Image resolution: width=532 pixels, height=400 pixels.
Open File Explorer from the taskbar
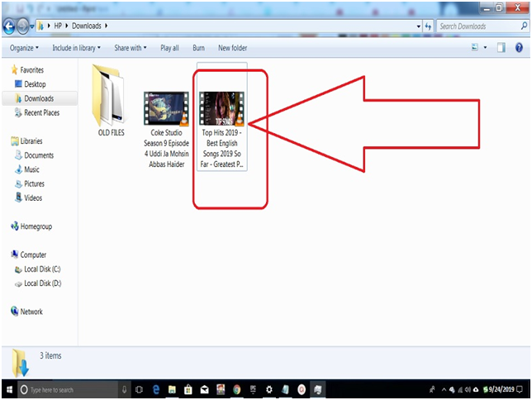tap(172, 389)
